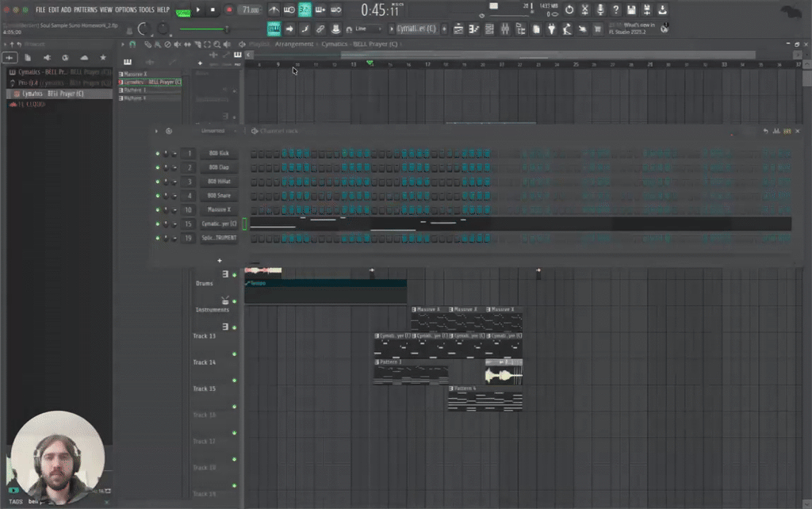The width and height of the screenshot is (812, 509).
Task: Open the copy documents project picker icon
Action: 536,29
